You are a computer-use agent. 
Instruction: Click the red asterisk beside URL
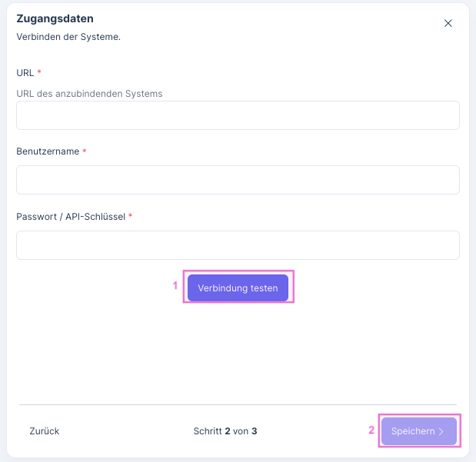[x=39, y=72]
